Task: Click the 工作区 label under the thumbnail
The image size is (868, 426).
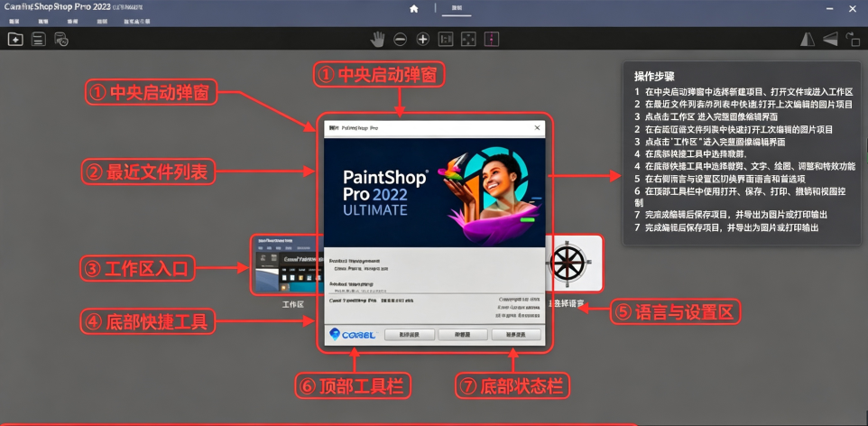Action: 293,305
